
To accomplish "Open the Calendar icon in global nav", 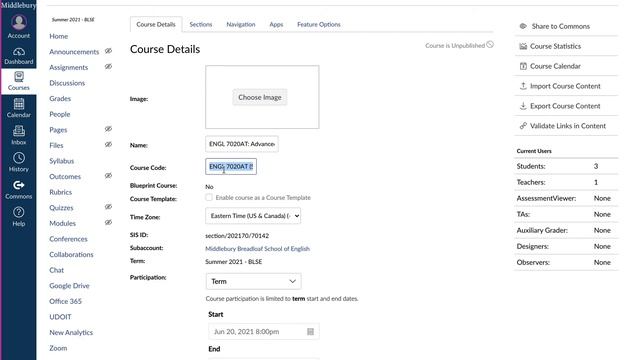I will (19, 104).
